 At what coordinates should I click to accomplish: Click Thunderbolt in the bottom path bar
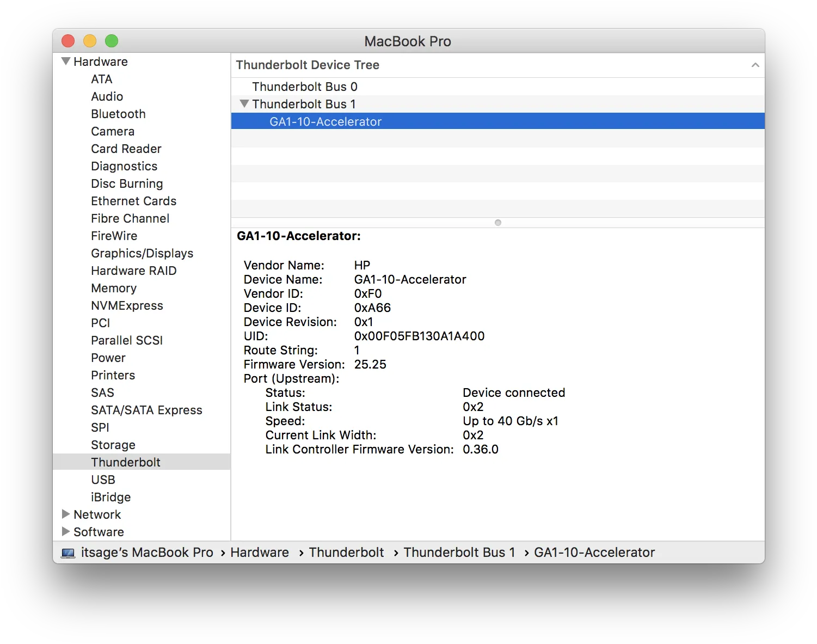point(347,553)
